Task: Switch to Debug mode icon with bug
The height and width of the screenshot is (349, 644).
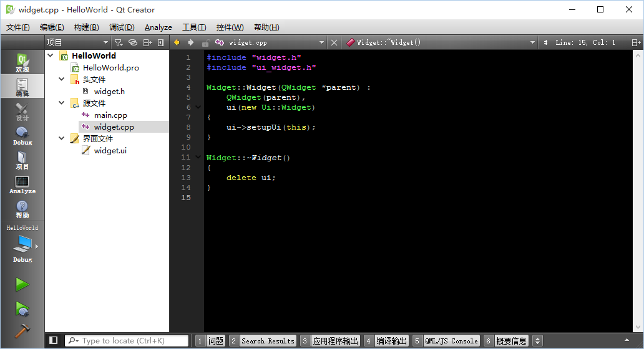Action: click(x=22, y=135)
